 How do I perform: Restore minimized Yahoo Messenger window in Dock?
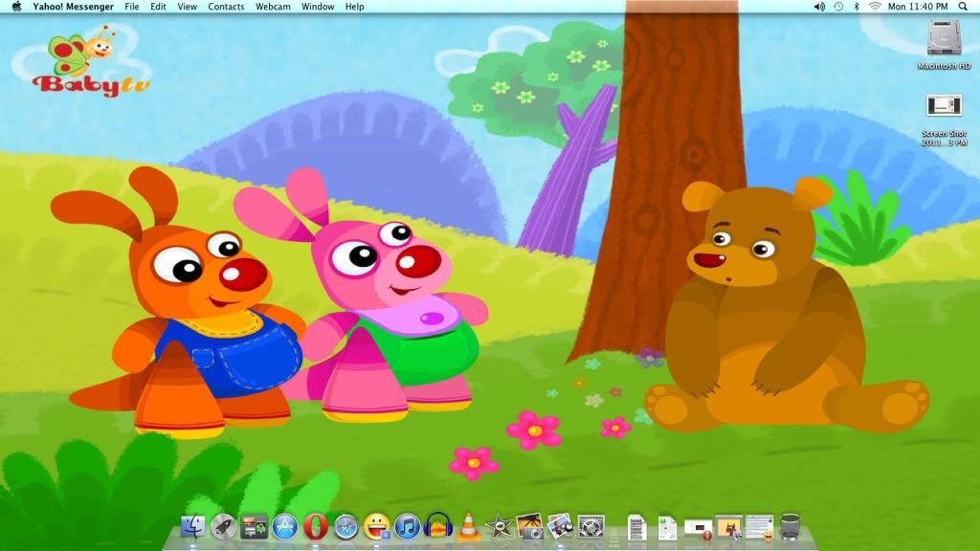(x=759, y=527)
